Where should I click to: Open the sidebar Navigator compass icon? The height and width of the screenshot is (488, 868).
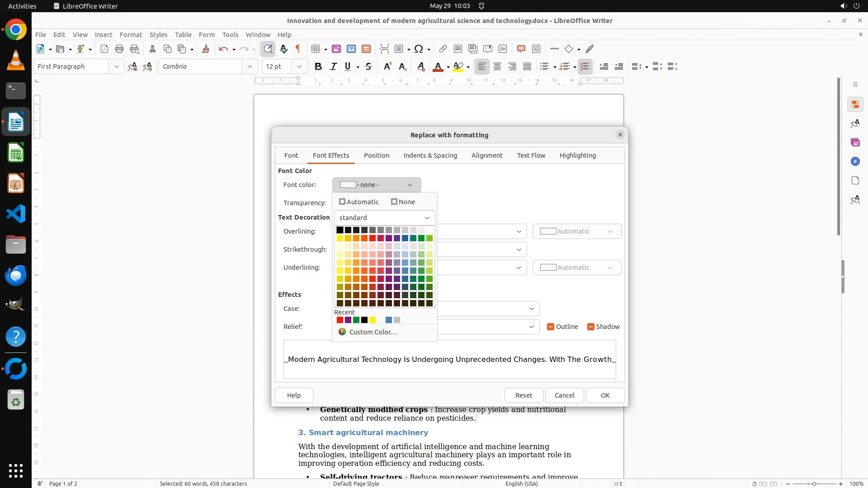[x=855, y=161]
